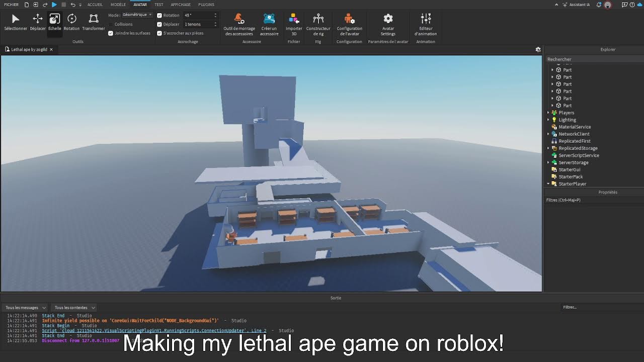Screen dimensions: 644x362
Task: Collapse the StarterPlayer node
Action: click(x=548, y=184)
